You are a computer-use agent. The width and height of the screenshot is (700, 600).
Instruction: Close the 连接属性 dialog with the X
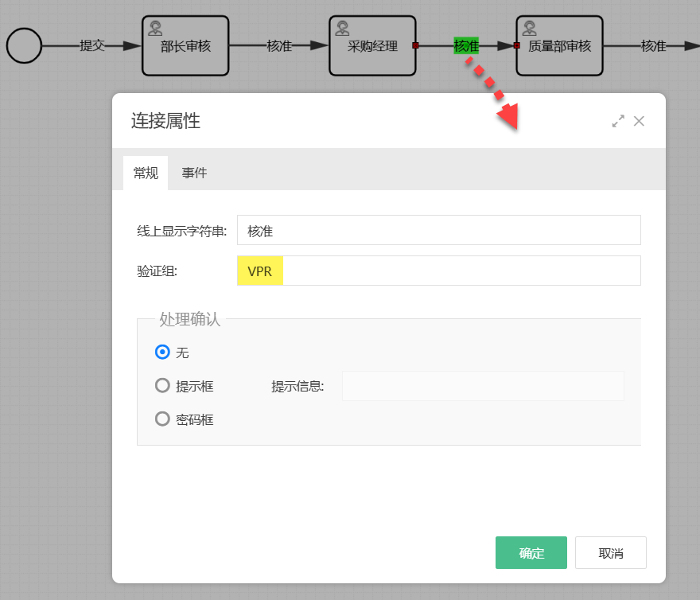pos(640,121)
